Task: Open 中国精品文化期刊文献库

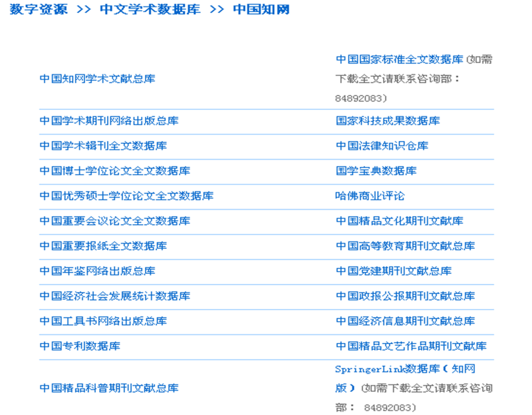Action: click(x=400, y=221)
